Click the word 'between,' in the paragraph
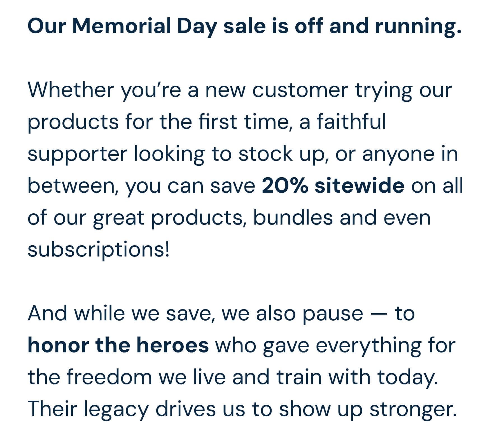Screen dimensions: 504x446 [x=72, y=186]
